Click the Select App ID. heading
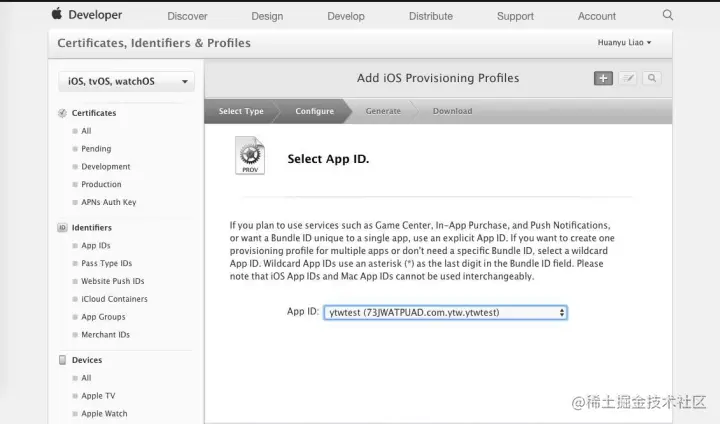Image resolution: width=720 pixels, height=424 pixels. 328,159
